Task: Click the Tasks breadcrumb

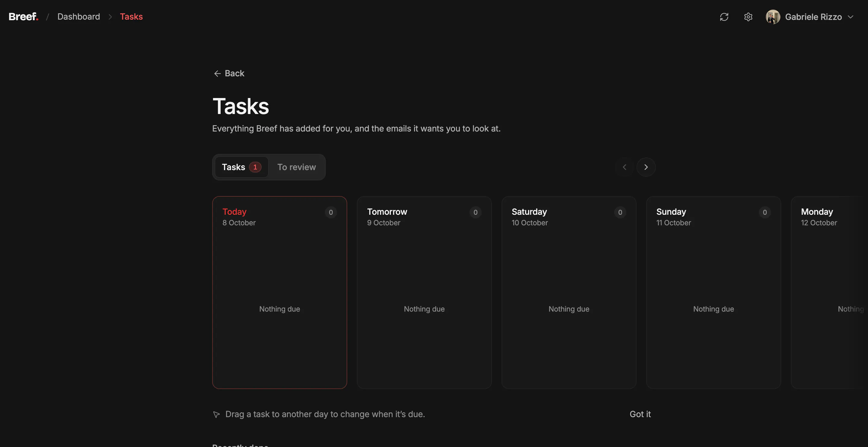Action: (x=131, y=17)
